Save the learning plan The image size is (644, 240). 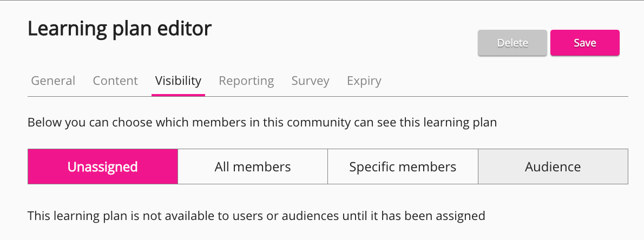(584, 43)
